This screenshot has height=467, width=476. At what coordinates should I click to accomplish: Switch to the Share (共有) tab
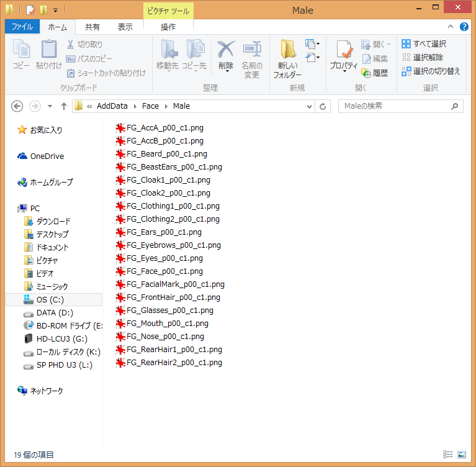click(x=92, y=27)
